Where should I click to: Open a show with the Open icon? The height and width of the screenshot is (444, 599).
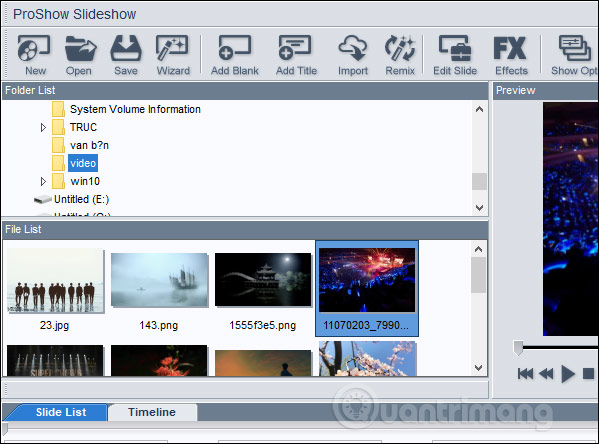tap(80, 55)
